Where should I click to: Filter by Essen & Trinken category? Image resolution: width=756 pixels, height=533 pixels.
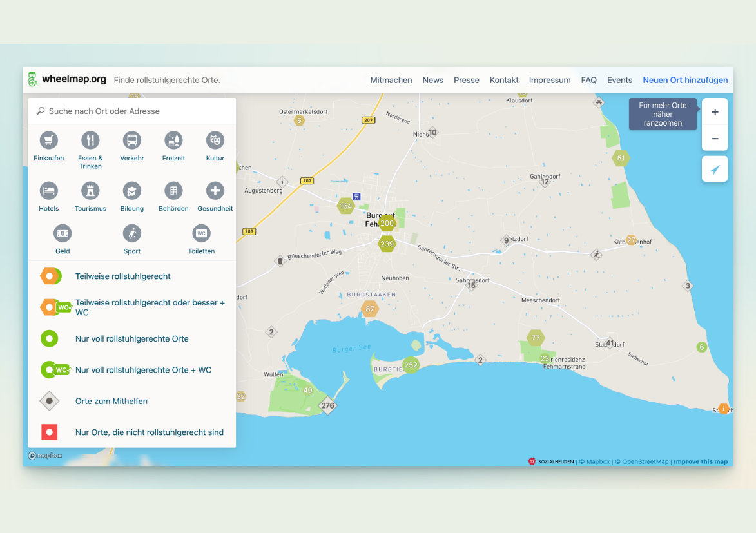(x=90, y=141)
